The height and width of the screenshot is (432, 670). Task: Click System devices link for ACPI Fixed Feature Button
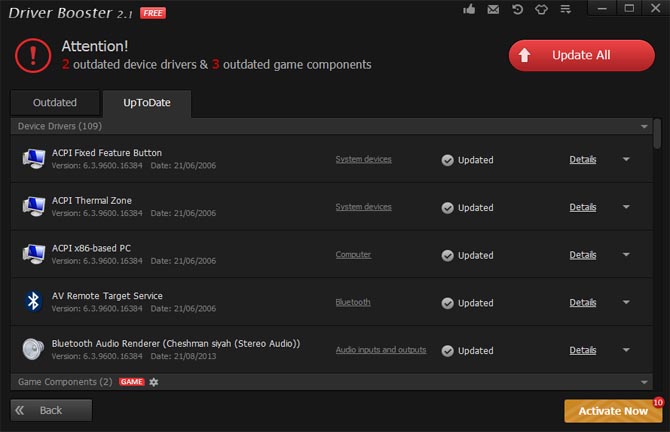click(363, 159)
